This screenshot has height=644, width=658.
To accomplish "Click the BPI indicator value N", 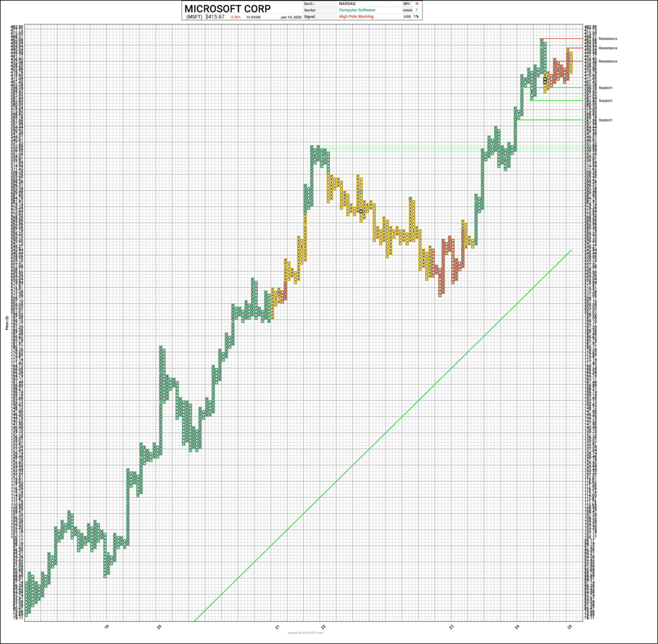I will pos(417,4).
